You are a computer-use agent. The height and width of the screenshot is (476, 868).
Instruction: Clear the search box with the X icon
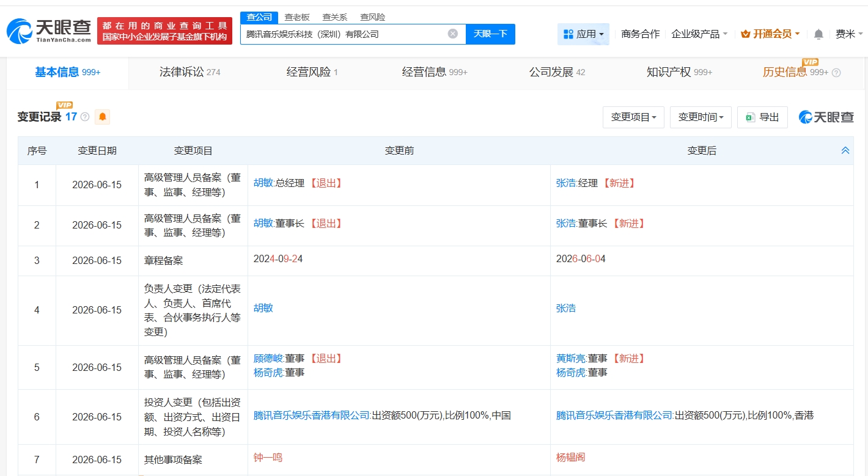click(x=453, y=34)
